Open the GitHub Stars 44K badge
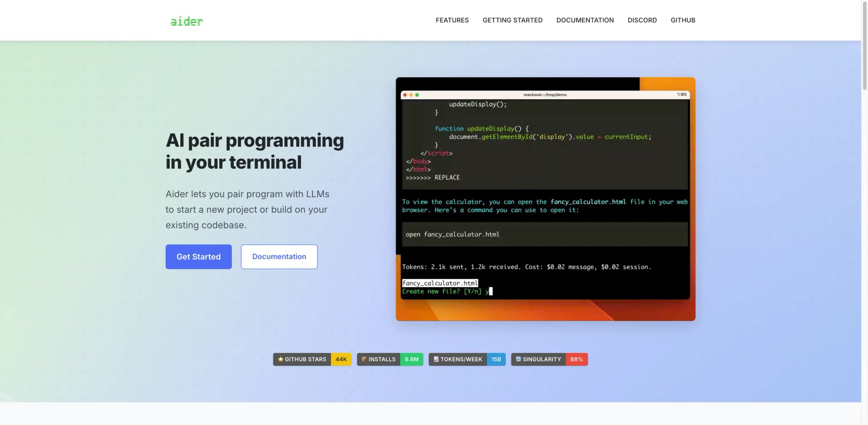 (x=312, y=359)
